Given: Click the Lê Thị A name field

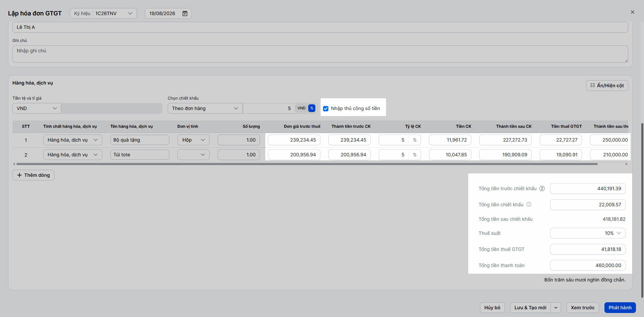Looking at the screenshot, I should tap(320, 27).
